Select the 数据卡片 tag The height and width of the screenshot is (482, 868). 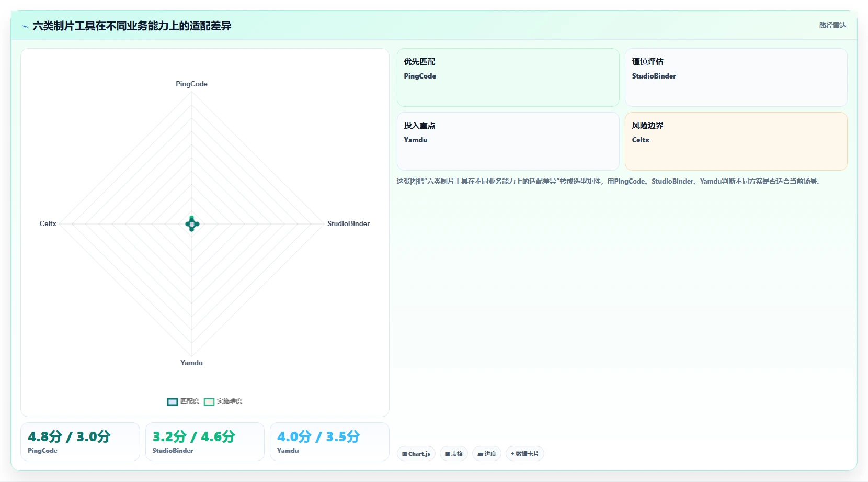click(x=525, y=454)
